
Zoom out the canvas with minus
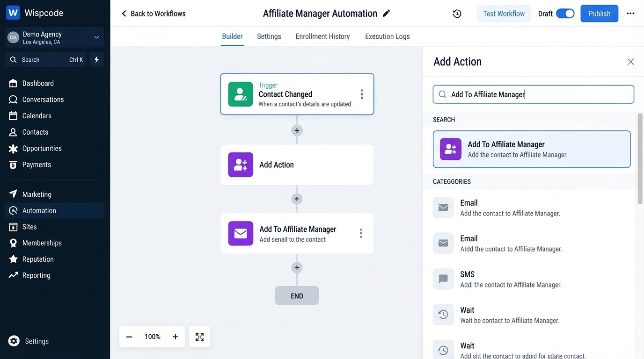129,337
